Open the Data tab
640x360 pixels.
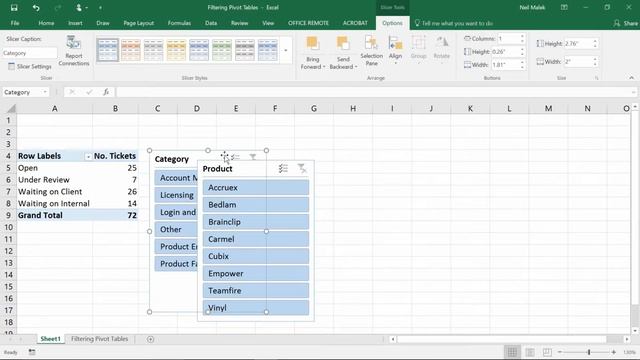(211, 23)
